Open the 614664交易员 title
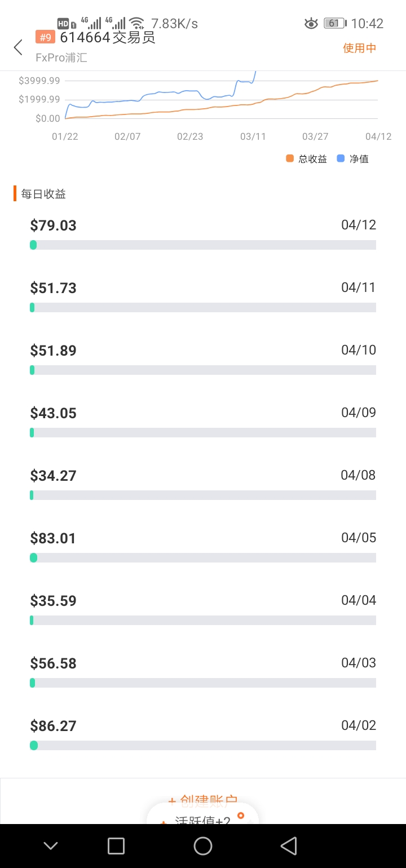 (x=108, y=37)
